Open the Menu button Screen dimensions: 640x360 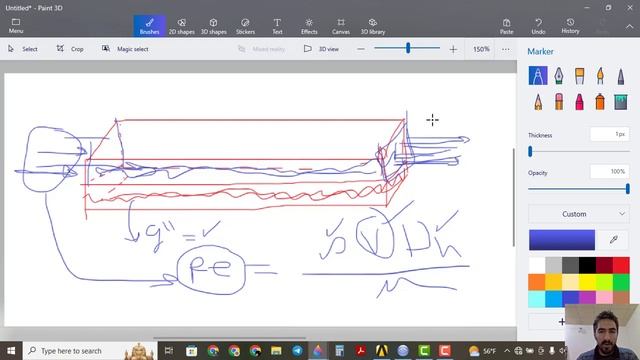pyautogui.click(x=16, y=26)
